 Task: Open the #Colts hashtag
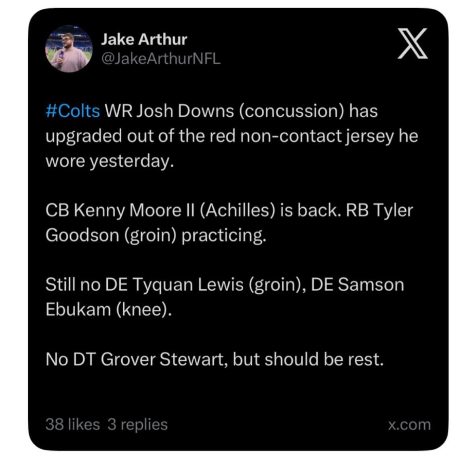pyautogui.click(x=73, y=111)
